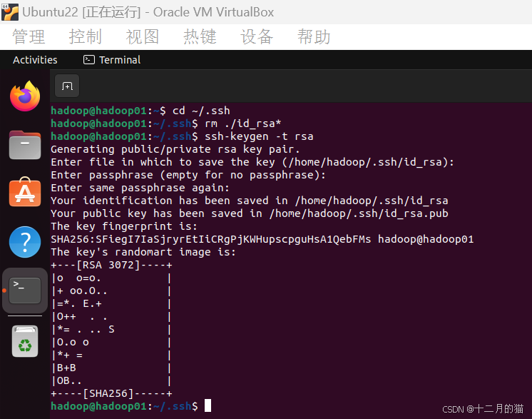Click the SHA256 fingerprint string
Image resolution: width=532 pixels, height=419 pixels.
tap(210, 239)
